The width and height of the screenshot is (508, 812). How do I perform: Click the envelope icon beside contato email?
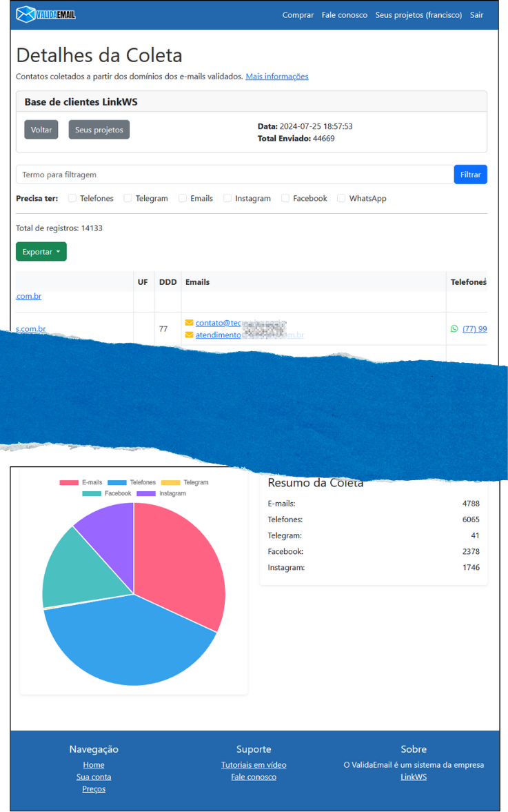pos(189,323)
